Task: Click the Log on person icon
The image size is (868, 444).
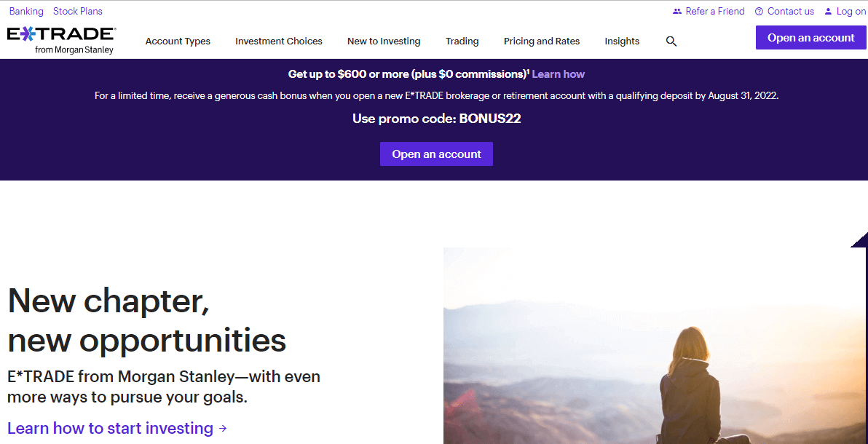Action: tap(827, 11)
